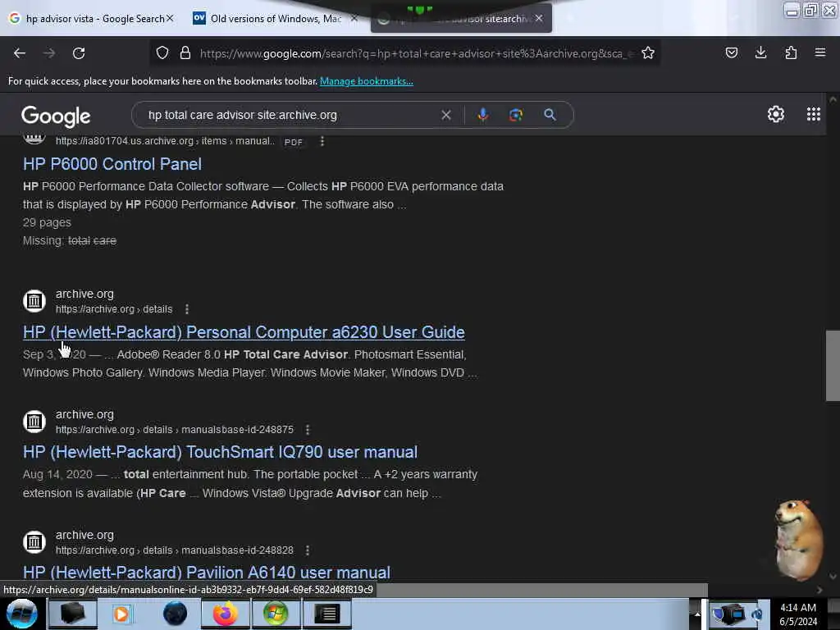The width and height of the screenshot is (840, 630).
Task: Close the hp advisor vista tab
Action: [170, 18]
